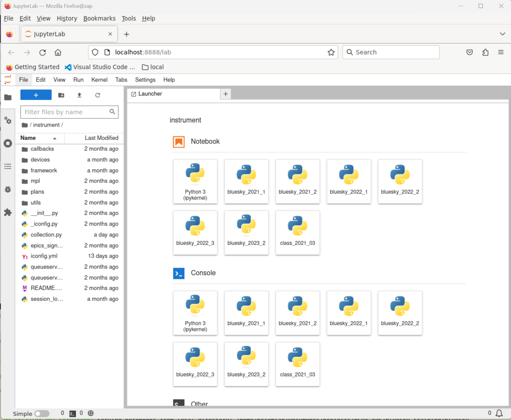Viewport: 511px width, 420px height.
Task: Launch bluesky_2021_1 notebook card
Action: [x=246, y=182]
